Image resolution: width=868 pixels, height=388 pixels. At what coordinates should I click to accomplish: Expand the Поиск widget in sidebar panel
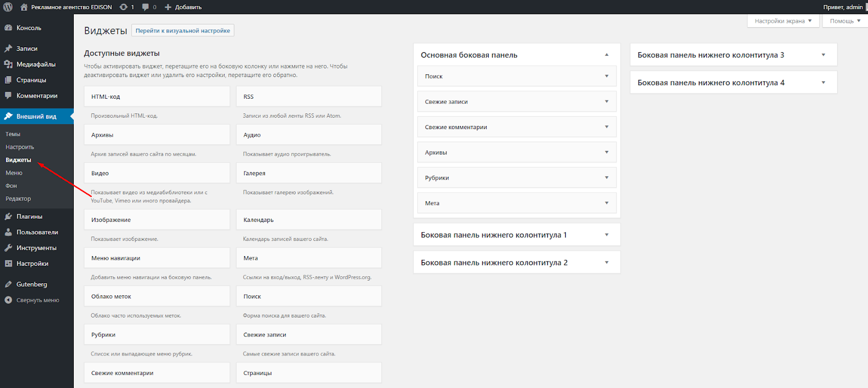tap(607, 77)
